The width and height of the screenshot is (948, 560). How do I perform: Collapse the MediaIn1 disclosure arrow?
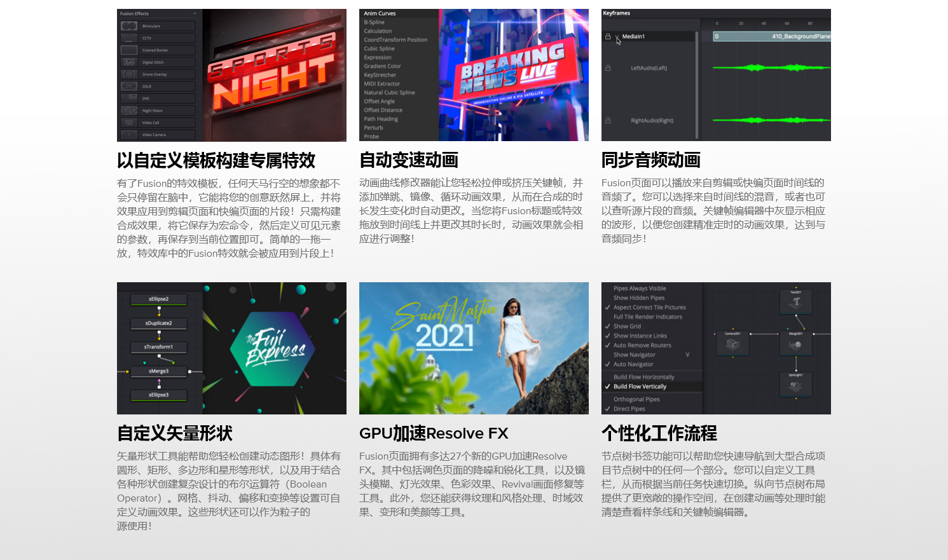pyautogui.click(x=617, y=37)
